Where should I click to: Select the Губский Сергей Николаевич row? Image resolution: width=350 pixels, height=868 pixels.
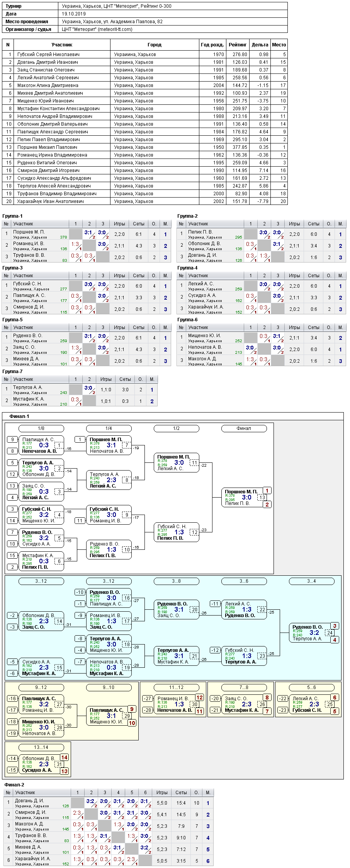tap(145, 55)
